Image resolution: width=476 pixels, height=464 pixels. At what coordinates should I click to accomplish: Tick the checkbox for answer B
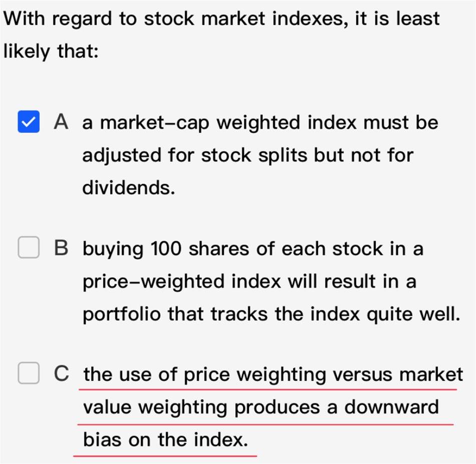29,247
